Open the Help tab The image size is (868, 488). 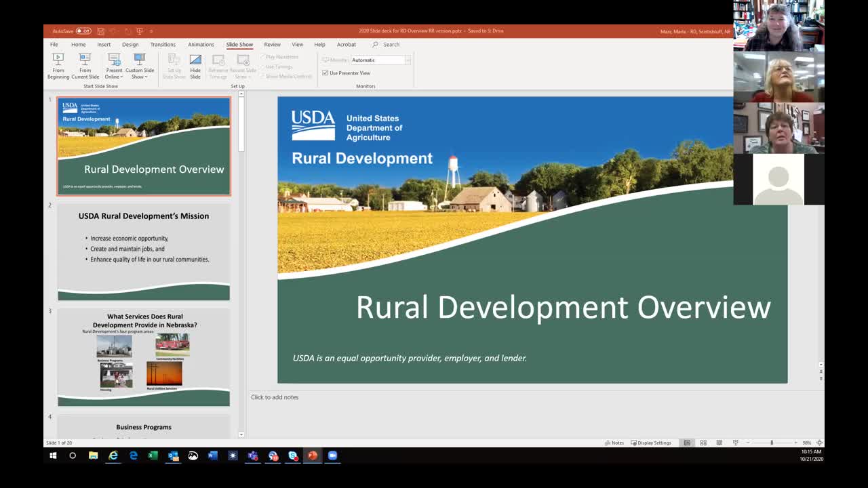pyautogui.click(x=319, y=45)
